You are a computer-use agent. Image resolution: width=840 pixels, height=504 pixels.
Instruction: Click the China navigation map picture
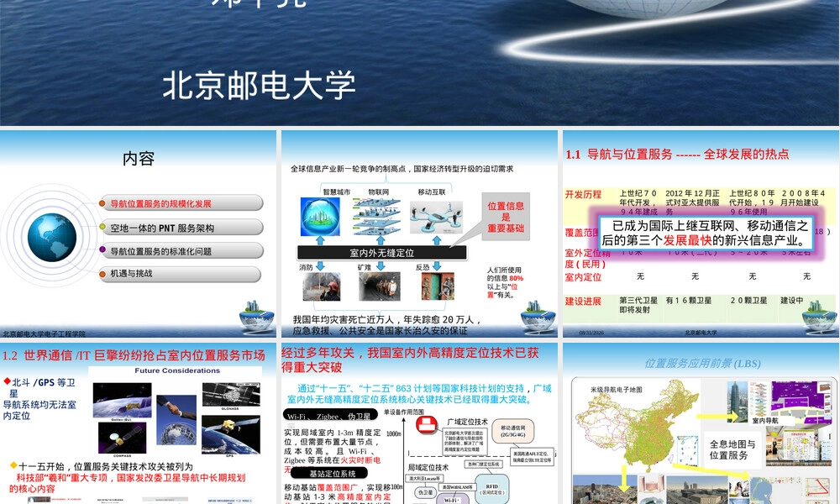(x=637, y=427)
